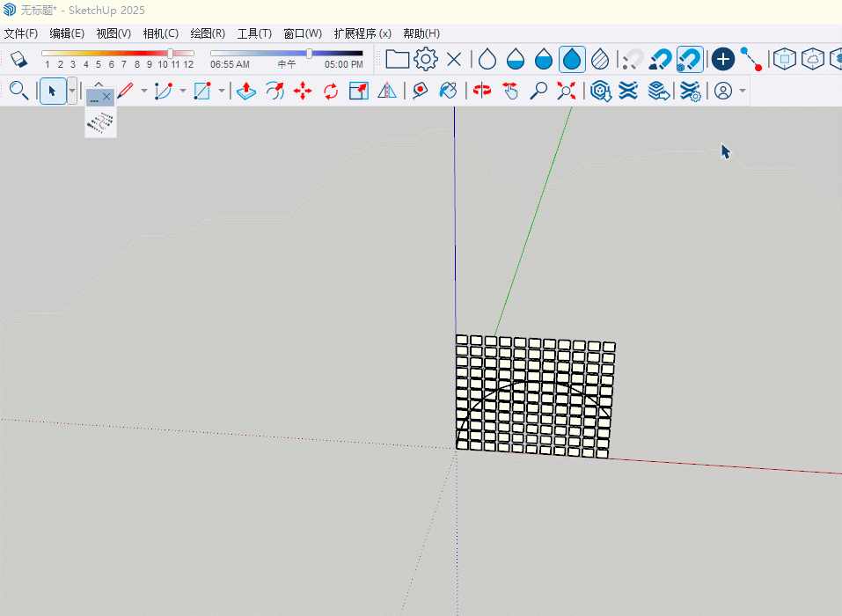This screenshot has width=842, height=616.
Task: Toggle the fully filled droplet mode
Action: tap(572, 59)
